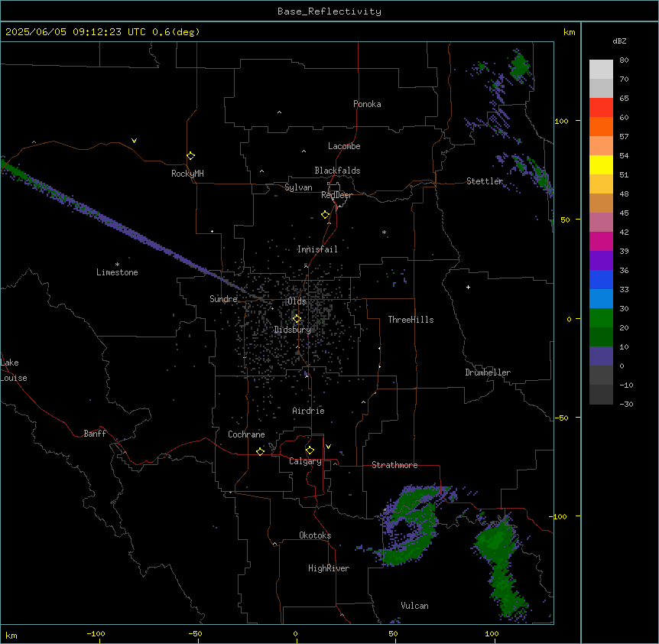659x644 pixels.
Task: Click the -50 tick on right axis
Action: [561, 418]
